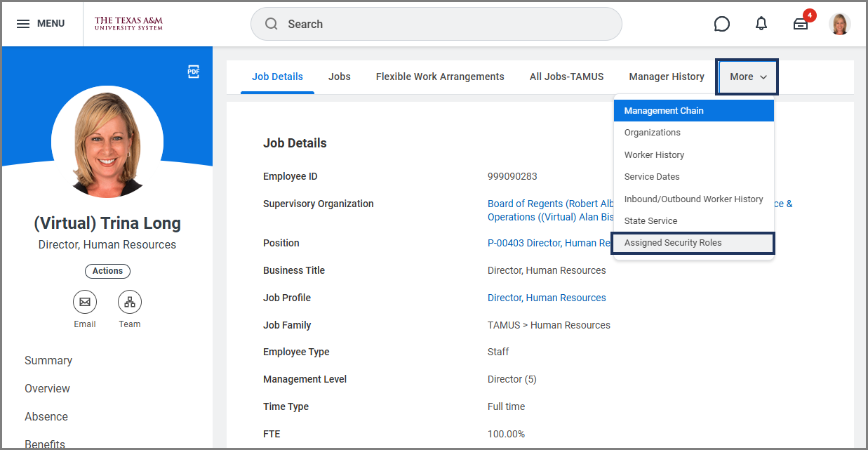
Task: Open the notifications bell icon
Action: 761,24
